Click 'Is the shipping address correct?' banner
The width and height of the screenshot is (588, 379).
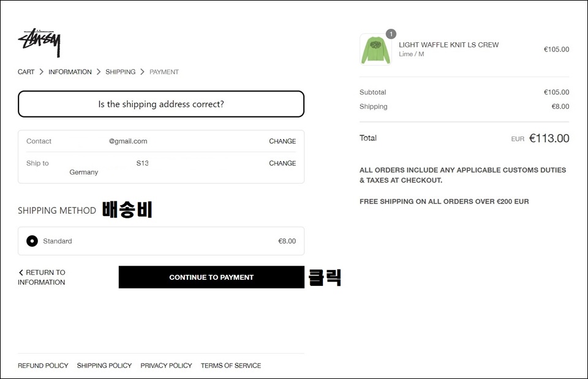[x=161, y=104]
